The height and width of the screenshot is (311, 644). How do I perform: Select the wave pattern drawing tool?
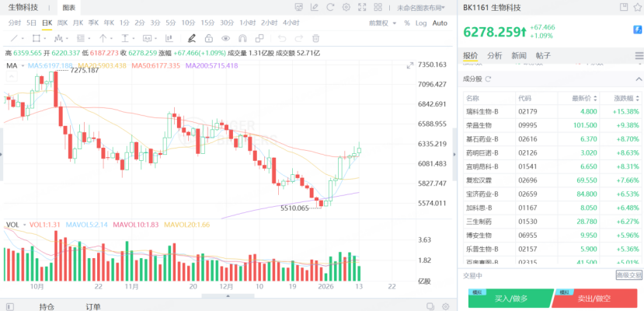(x=58, y=39)
